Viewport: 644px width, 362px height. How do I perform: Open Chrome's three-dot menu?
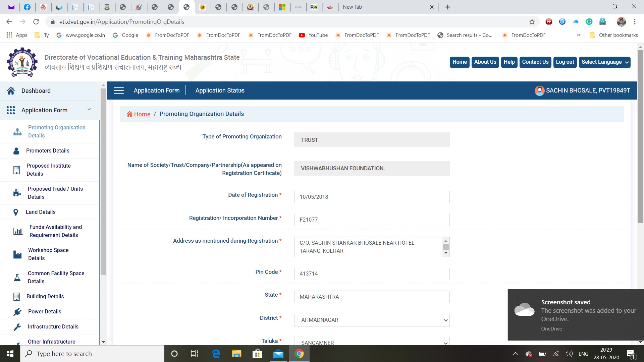tap(635, 22)
